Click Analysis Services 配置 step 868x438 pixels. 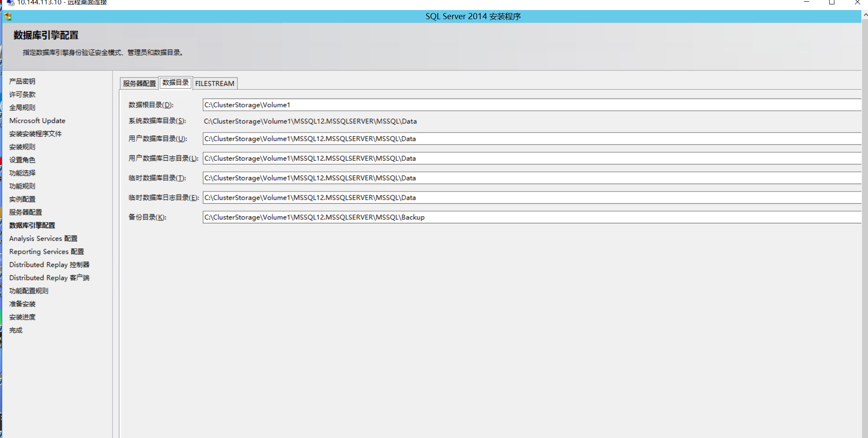pyautogui.click(x=43, y=238)
